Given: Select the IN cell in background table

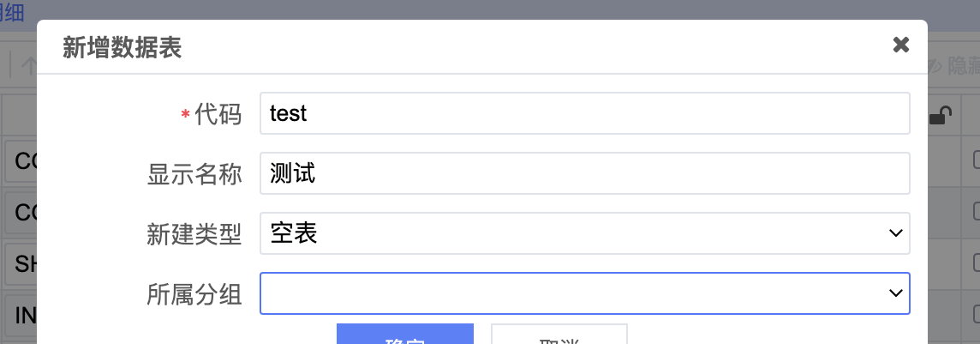Looking at the screenshot, I should 23,315.
